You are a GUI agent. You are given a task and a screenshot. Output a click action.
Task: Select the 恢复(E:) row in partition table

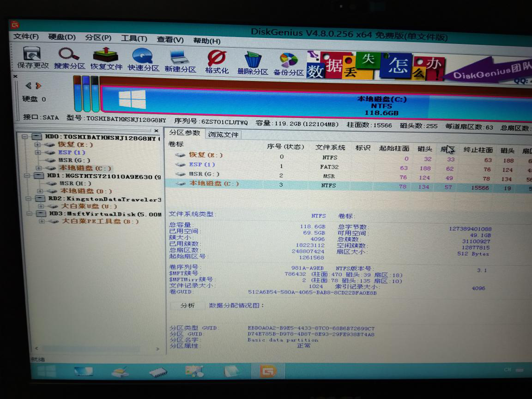click(x=350, y=157)
